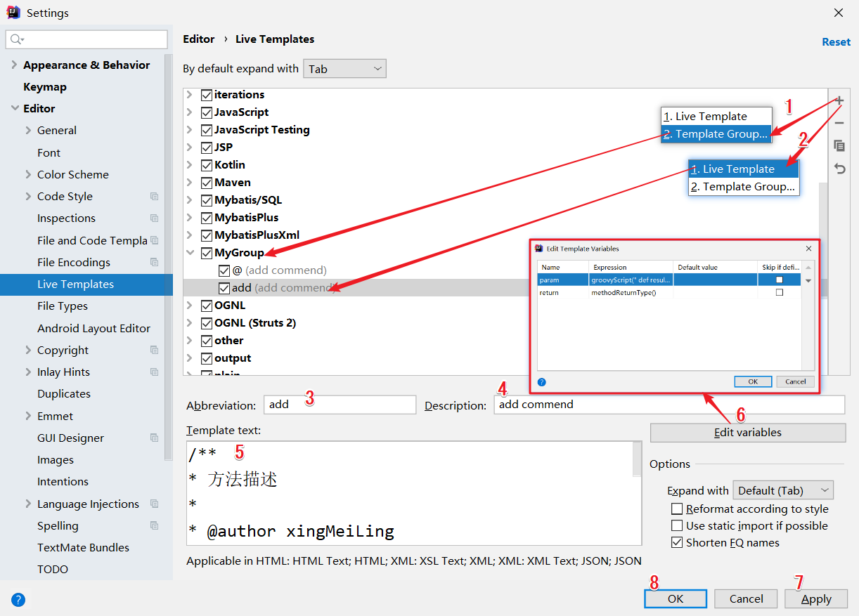Toggle the JavaScript group checkbox
859x616 pixels.
coord(207,112)
